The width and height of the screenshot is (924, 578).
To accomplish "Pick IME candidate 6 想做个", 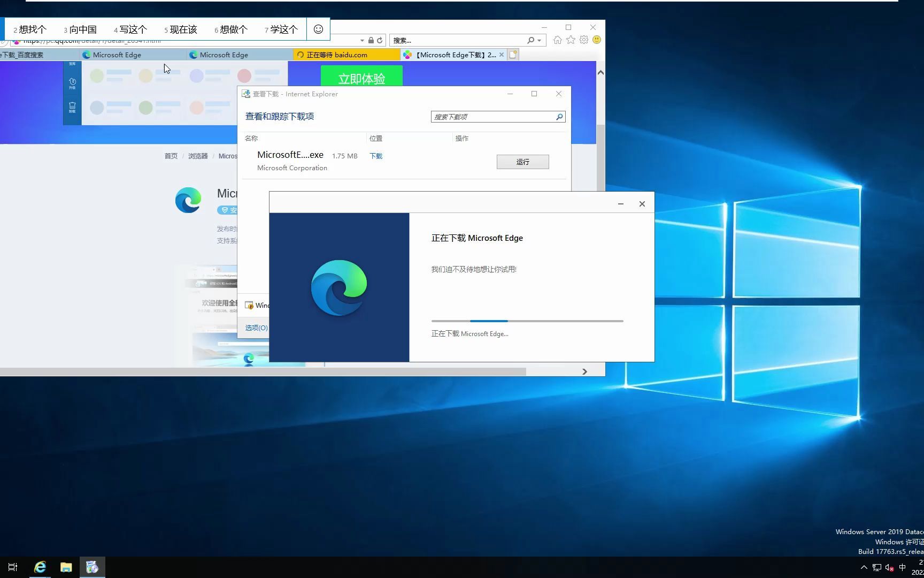I will tap(231, 29).
